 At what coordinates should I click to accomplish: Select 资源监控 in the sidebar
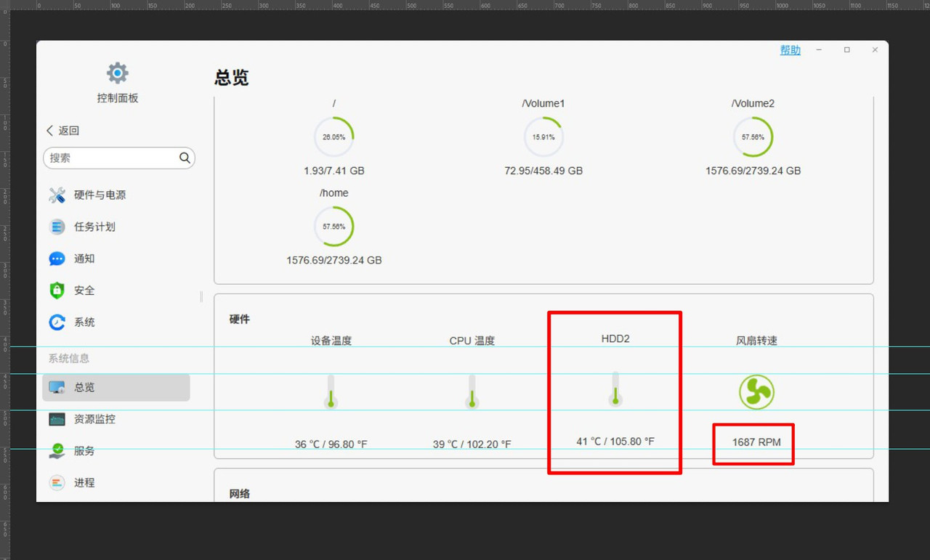pos(116,419)
